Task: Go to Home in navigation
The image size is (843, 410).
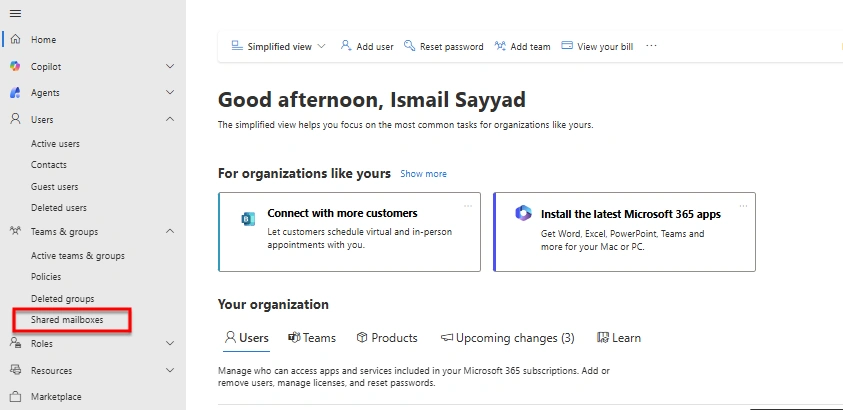Action: pos(44,40)
